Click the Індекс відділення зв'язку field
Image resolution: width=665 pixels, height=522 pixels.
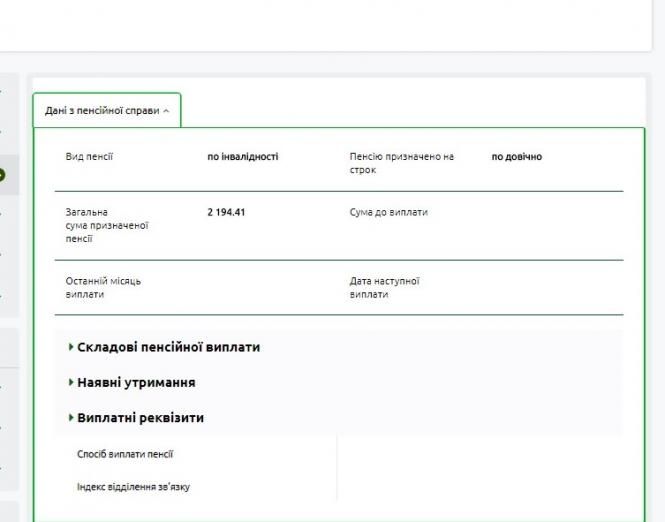133,487
